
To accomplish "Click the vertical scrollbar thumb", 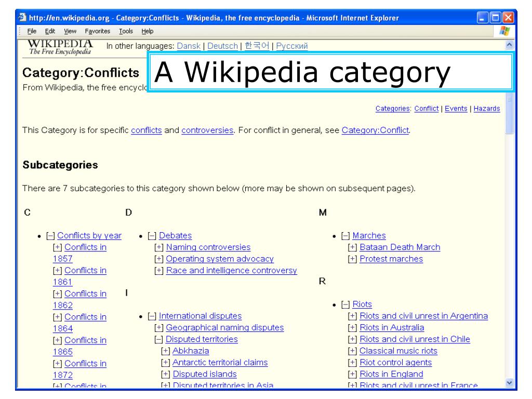I will (x=509, y=113).
